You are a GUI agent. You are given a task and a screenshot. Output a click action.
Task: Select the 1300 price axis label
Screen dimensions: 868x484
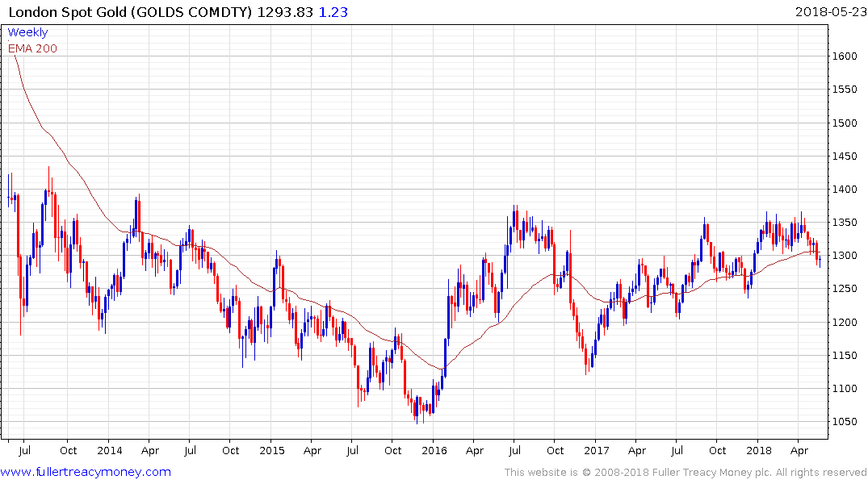pyautogui.click(x=845, y=256)
